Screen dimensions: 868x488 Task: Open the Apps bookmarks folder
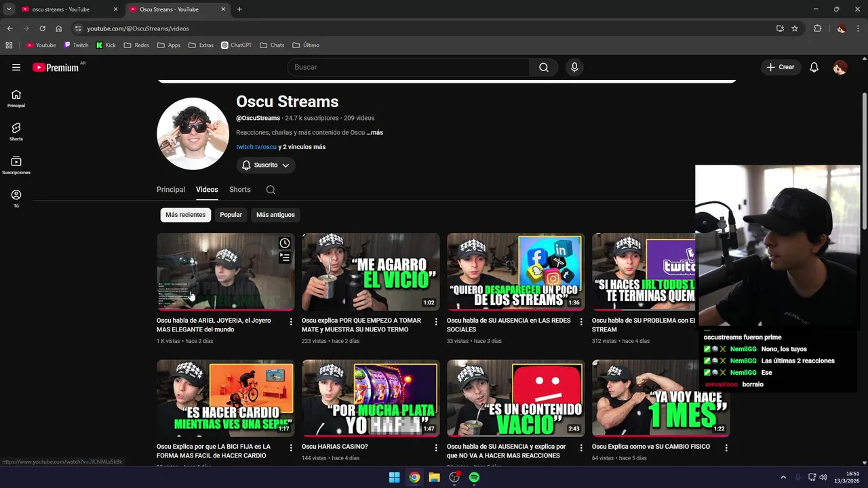[168, 45]
